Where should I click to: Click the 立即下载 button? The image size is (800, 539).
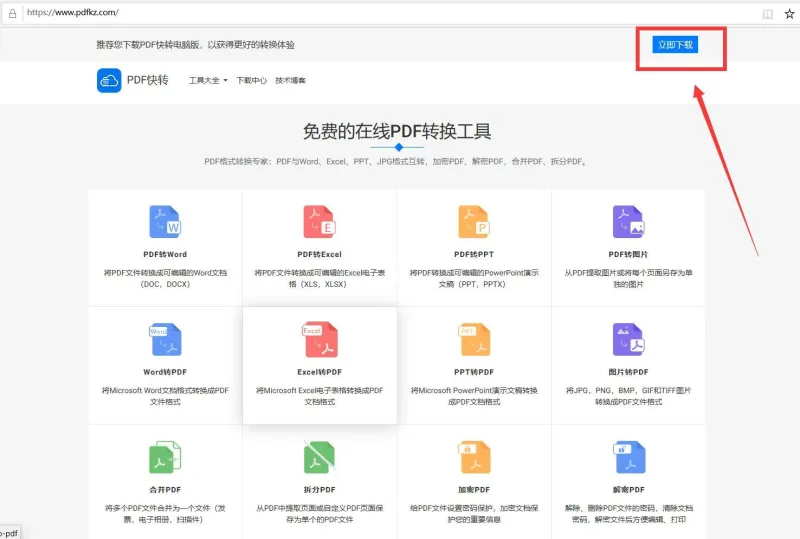tap(675, 45)
